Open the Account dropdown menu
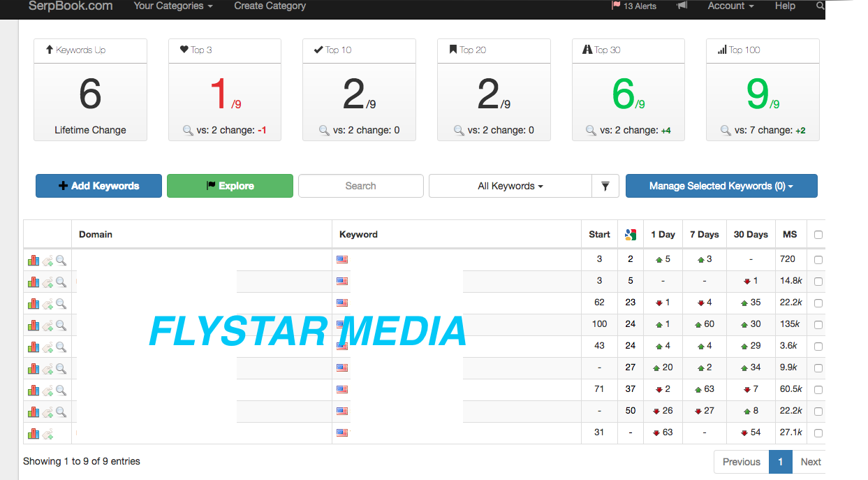 tap(730, 6)
